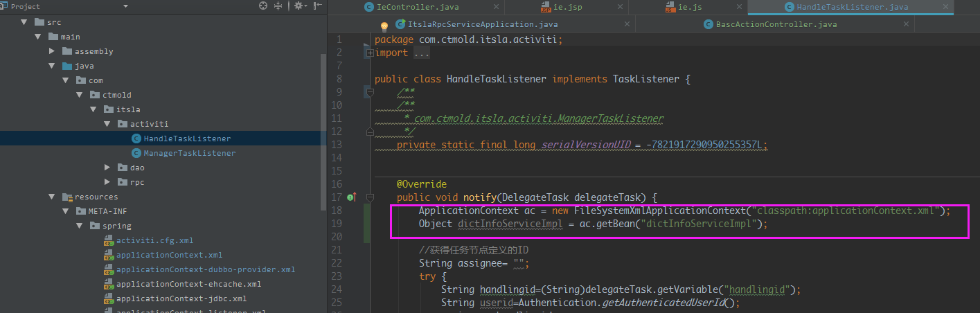980x313 pixels.
Task: Close the ItslaRpcServiceApplication.java tab
Action: tap(627, 24)
